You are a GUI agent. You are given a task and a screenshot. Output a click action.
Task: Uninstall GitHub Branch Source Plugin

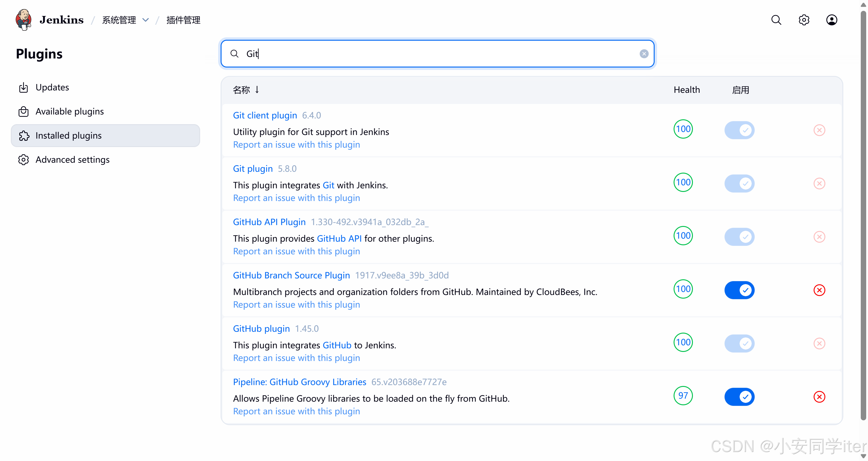pyautogui.click(x=819, y=290)
